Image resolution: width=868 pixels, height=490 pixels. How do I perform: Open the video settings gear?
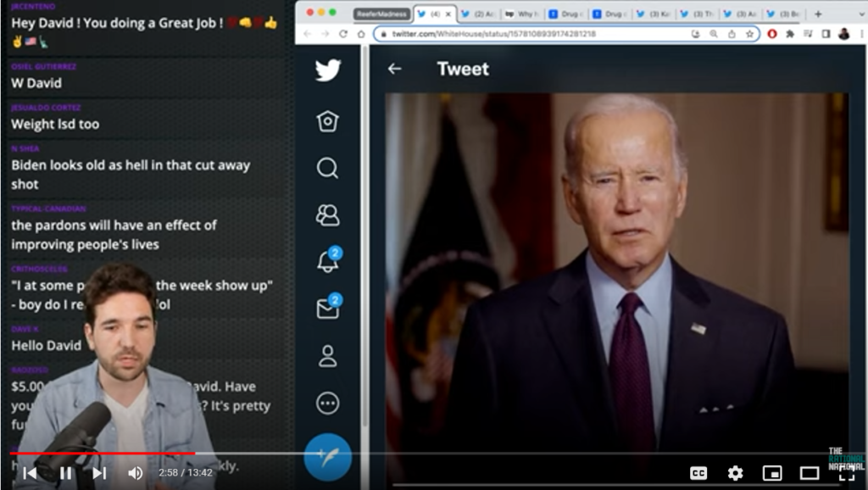[735, 473]
